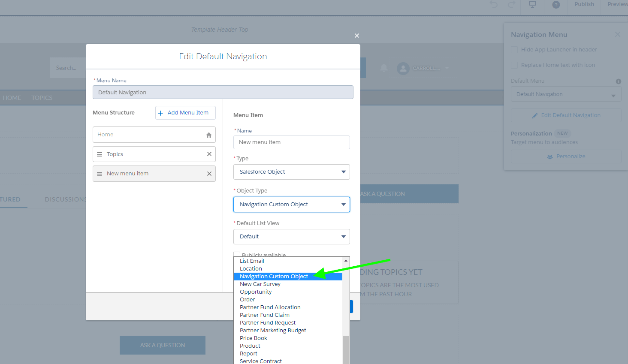Click the help question mark icon

pyautogui.click(x=556, y=4)
